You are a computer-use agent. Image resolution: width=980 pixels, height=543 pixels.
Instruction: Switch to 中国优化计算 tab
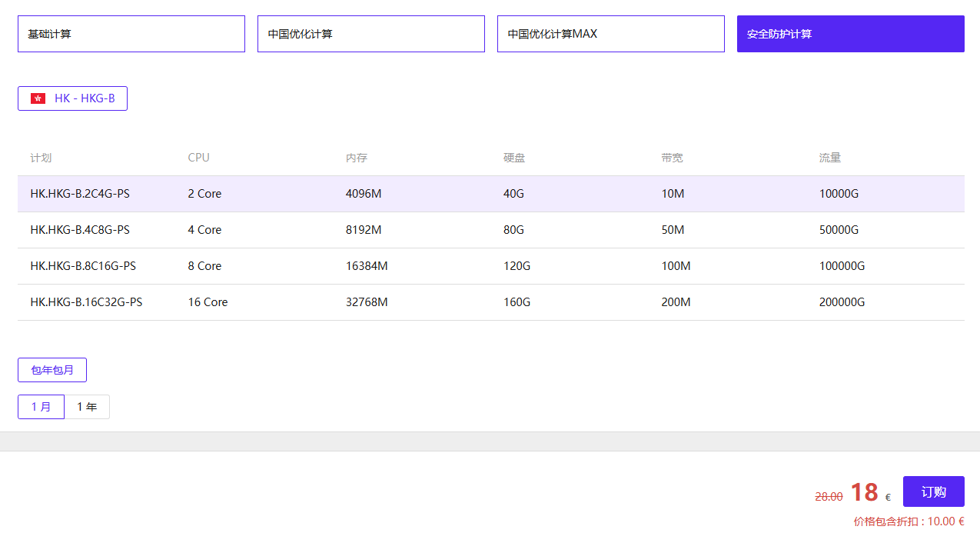point(370,34)
